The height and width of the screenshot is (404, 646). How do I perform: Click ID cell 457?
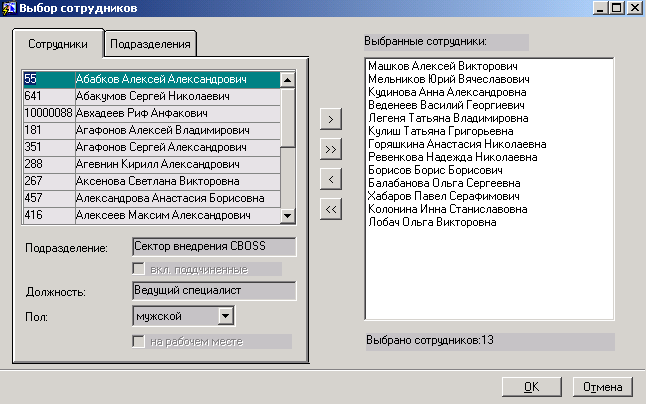49,198
